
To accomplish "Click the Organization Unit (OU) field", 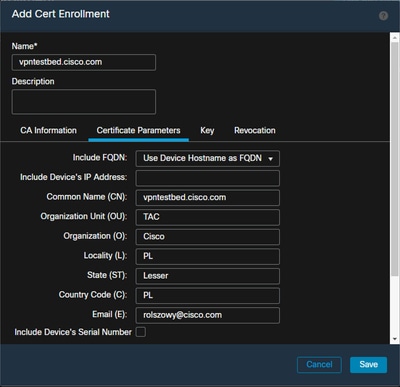I will pyautogui.click(x=208, y=217).
